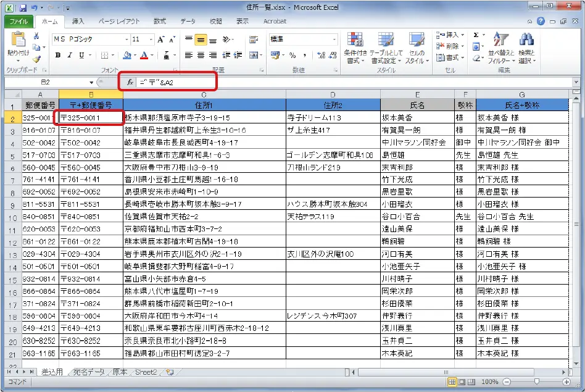Click the Format (書式) cells button

click(449, 57)
